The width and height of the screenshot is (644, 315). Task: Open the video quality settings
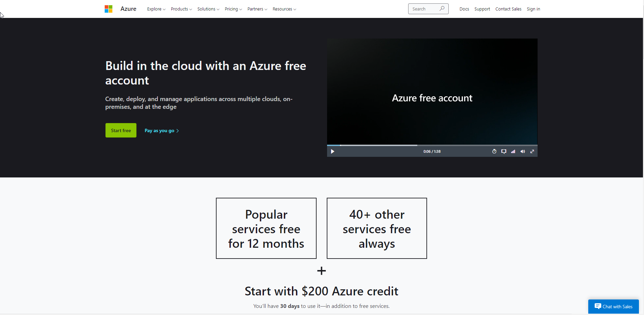point(513,151)
